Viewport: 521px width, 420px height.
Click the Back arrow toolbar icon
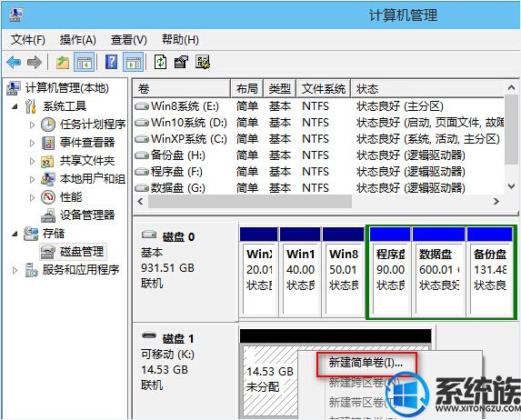[14, 62]
